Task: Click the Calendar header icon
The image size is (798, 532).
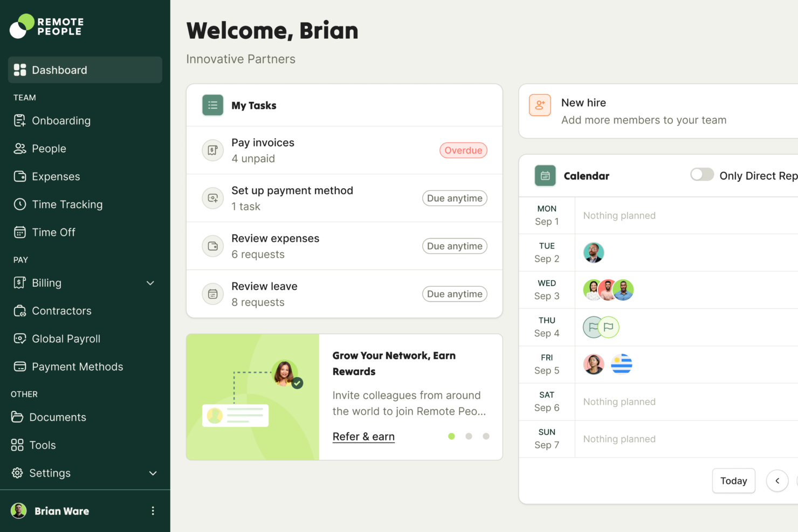Action: tap(545, 176)
